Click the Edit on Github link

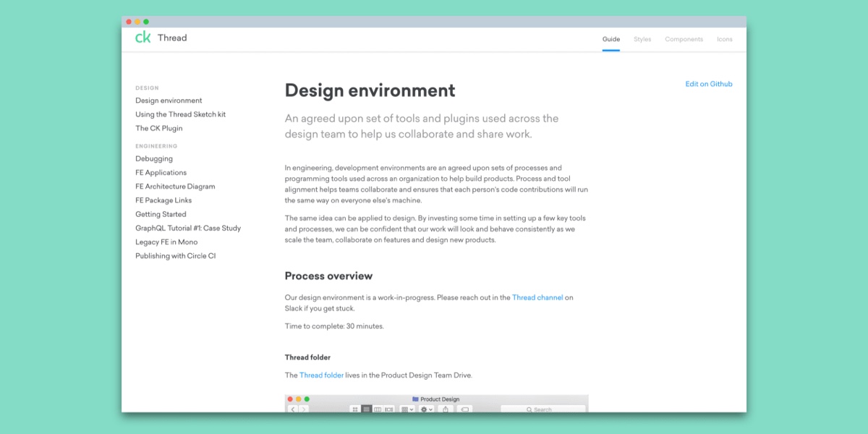[708, 84]
